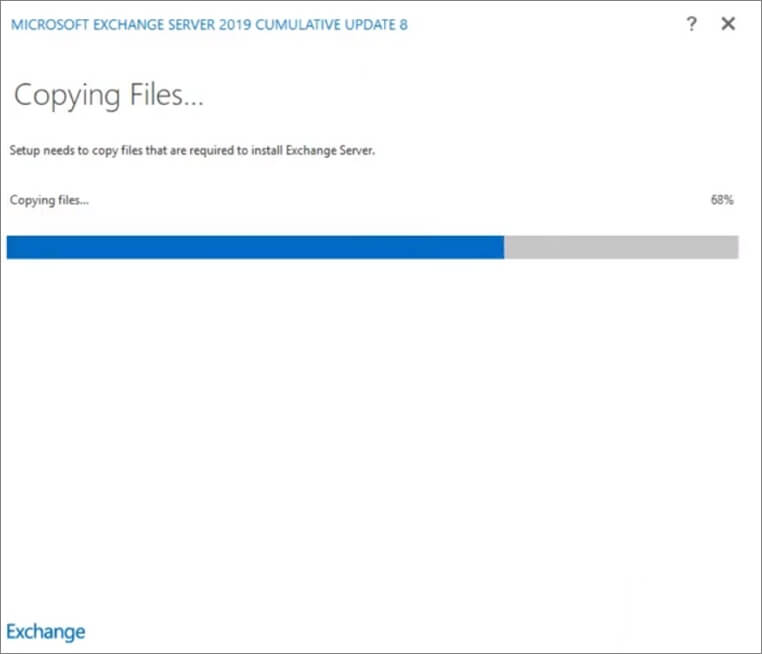Close the Exchange setup window
The image size is (762, 654).
coord(728,24)
